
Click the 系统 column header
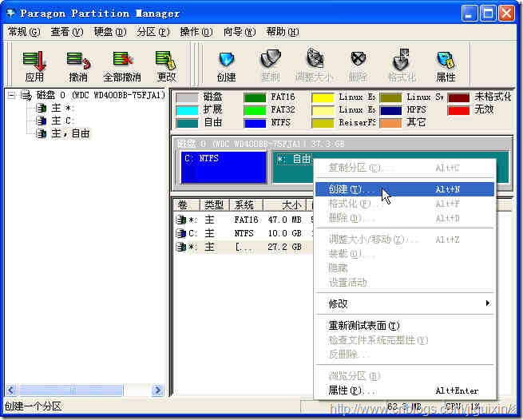[246, 205]
